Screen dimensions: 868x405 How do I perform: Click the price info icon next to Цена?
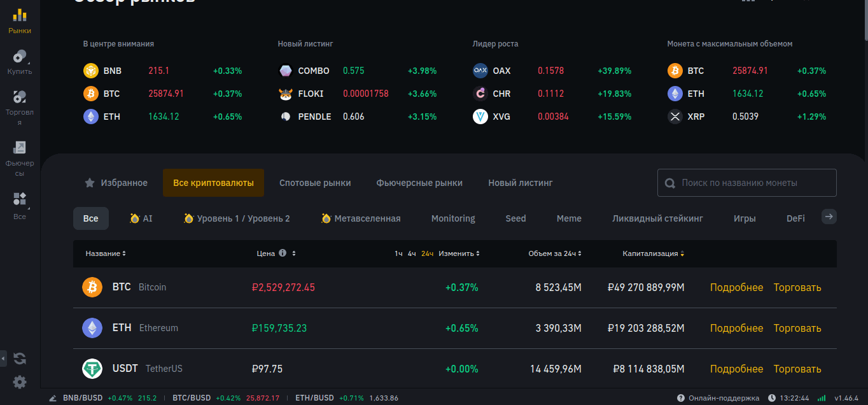(x=283, y=253)
